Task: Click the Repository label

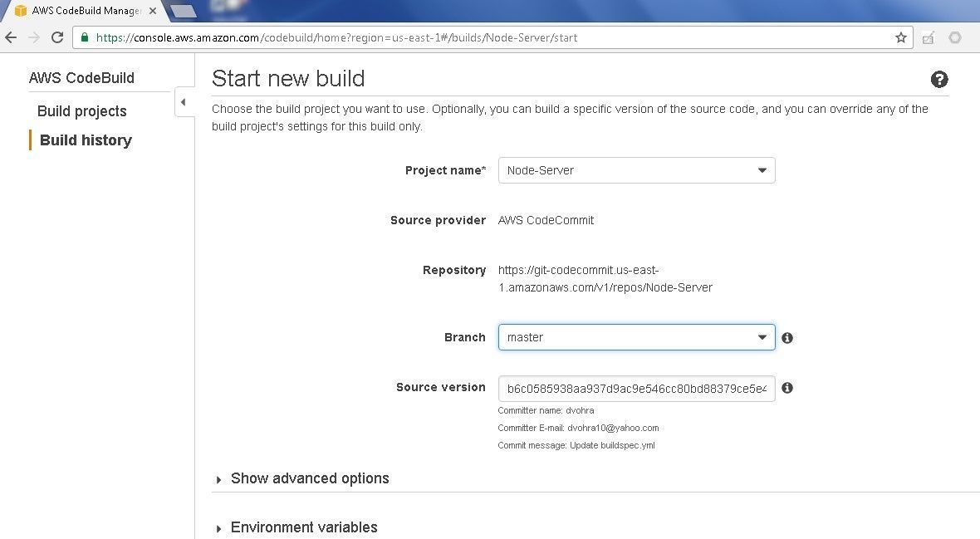Action: [x=453, y=270]
